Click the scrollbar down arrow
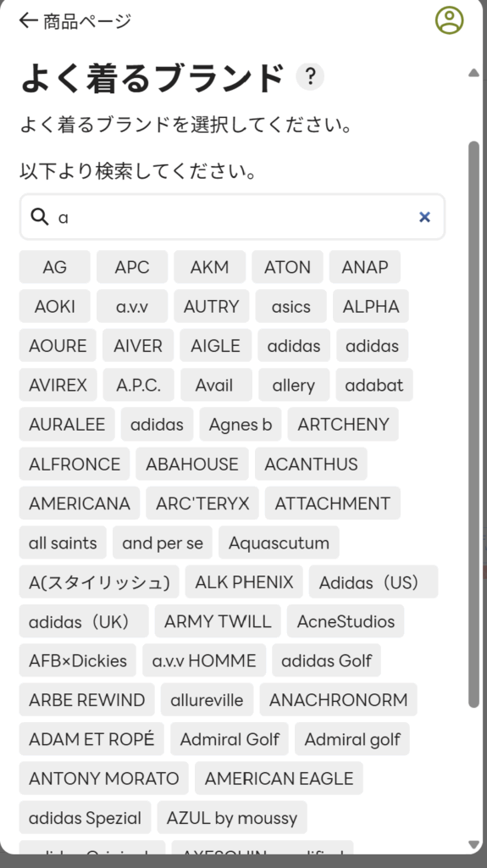 click(473, 844)
